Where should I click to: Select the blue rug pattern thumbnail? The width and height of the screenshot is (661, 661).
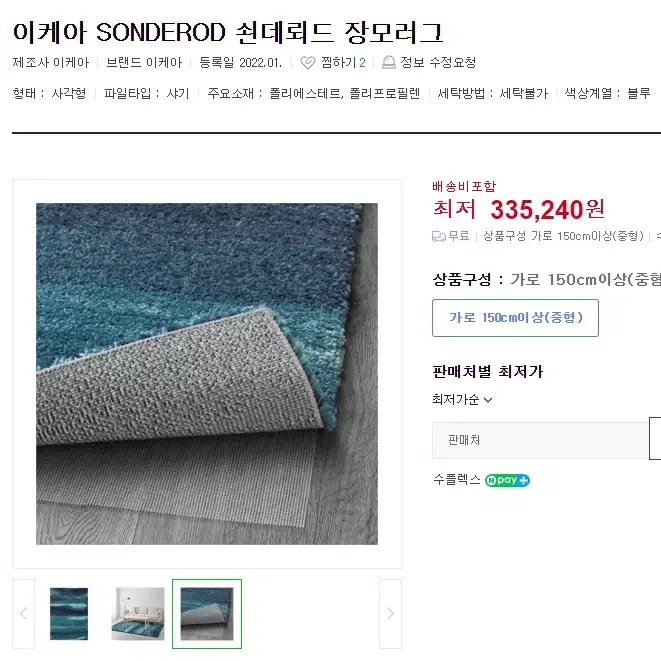coord(69,613)
